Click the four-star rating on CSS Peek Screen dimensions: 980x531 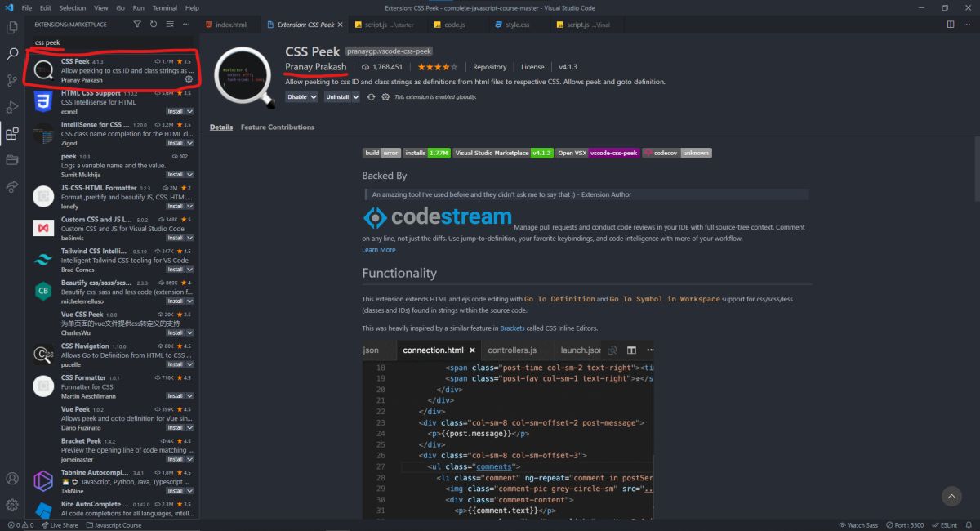437,67
